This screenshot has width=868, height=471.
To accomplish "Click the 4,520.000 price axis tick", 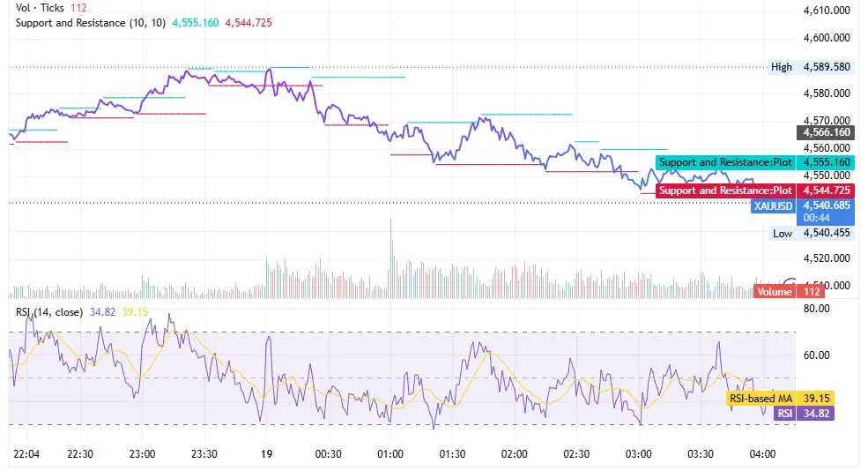I will pos(827,258).
